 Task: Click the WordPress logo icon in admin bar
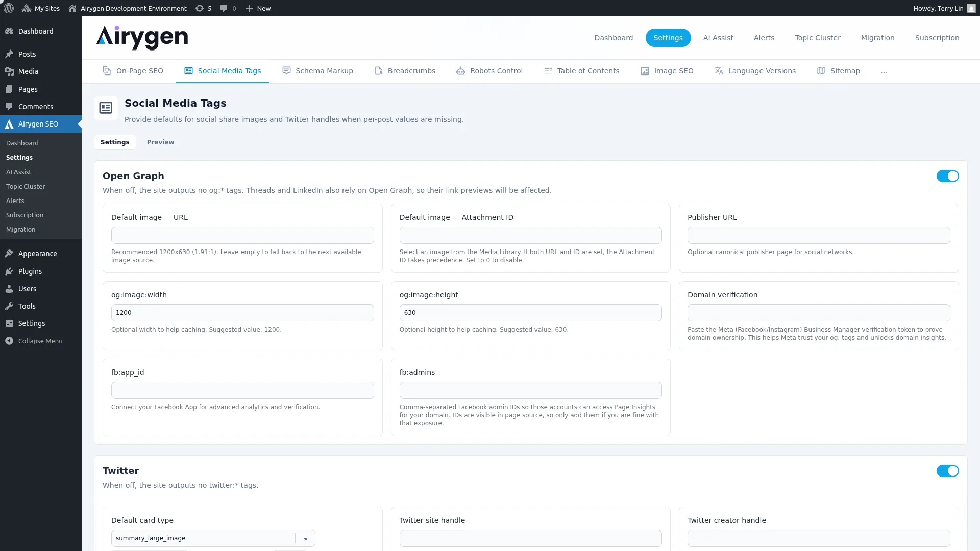tap(9, 8)
